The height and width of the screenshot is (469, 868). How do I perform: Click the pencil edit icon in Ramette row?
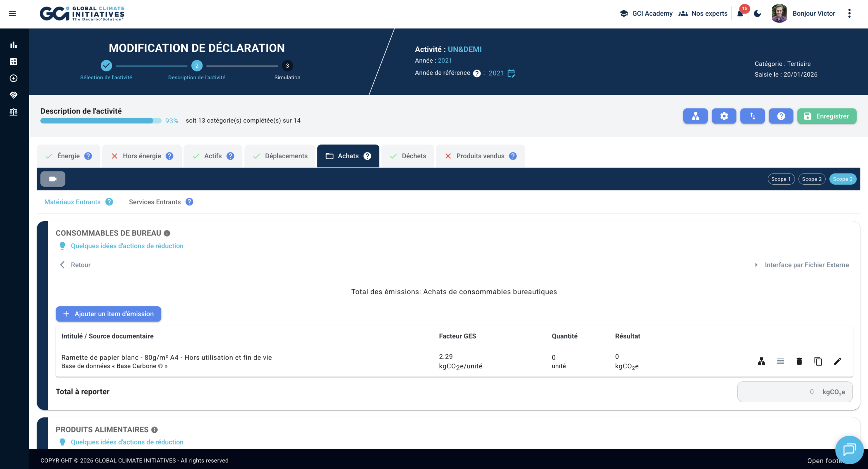837,361
